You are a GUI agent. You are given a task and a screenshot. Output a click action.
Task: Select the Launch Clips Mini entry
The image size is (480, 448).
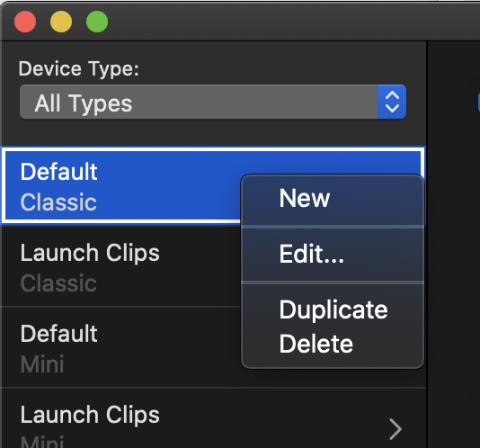[214, 418]
